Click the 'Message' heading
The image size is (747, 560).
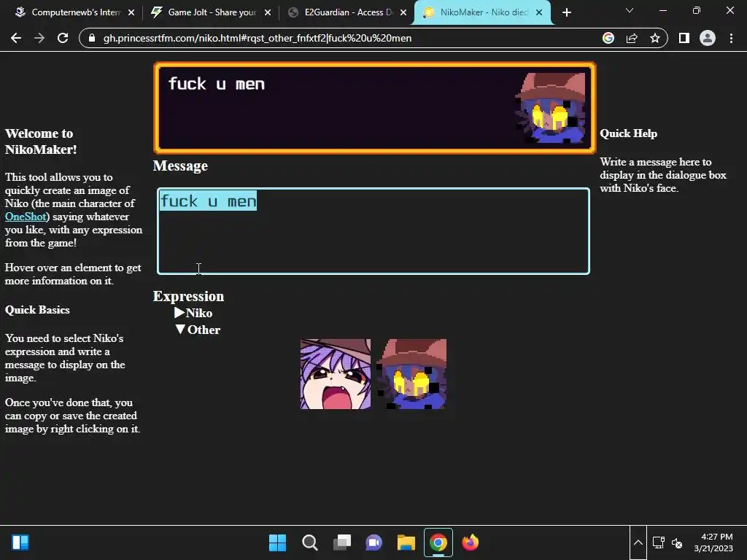(181, 166)
